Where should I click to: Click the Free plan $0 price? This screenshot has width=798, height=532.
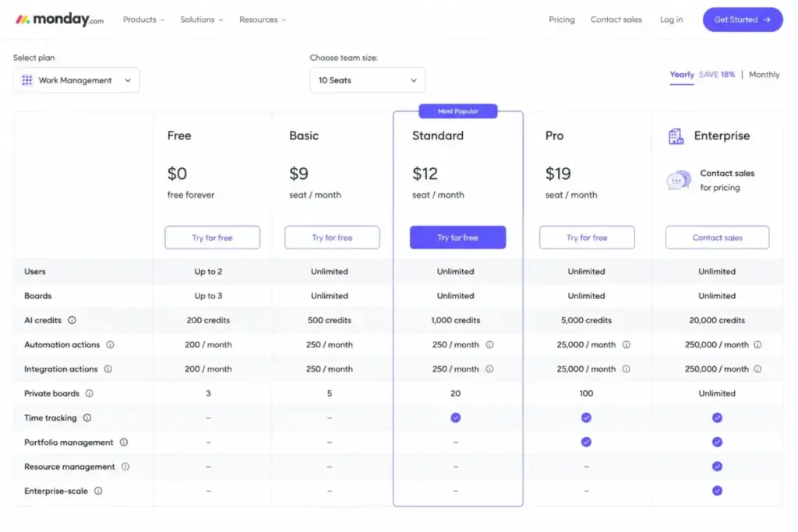coord(177,174)
